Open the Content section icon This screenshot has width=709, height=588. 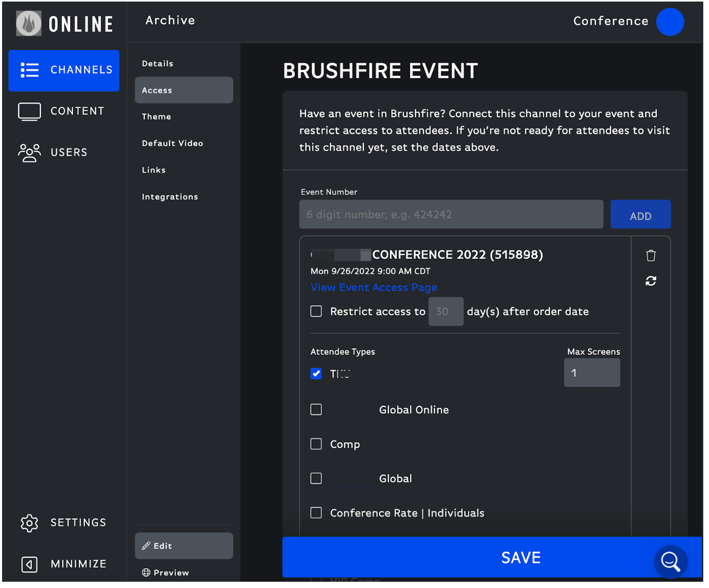click(x=29, y=111)
